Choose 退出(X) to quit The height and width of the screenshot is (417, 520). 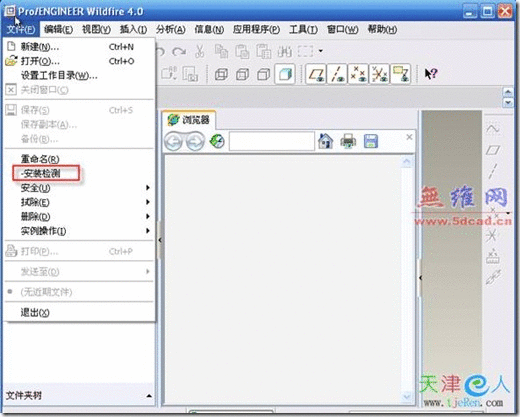point(79,313)
